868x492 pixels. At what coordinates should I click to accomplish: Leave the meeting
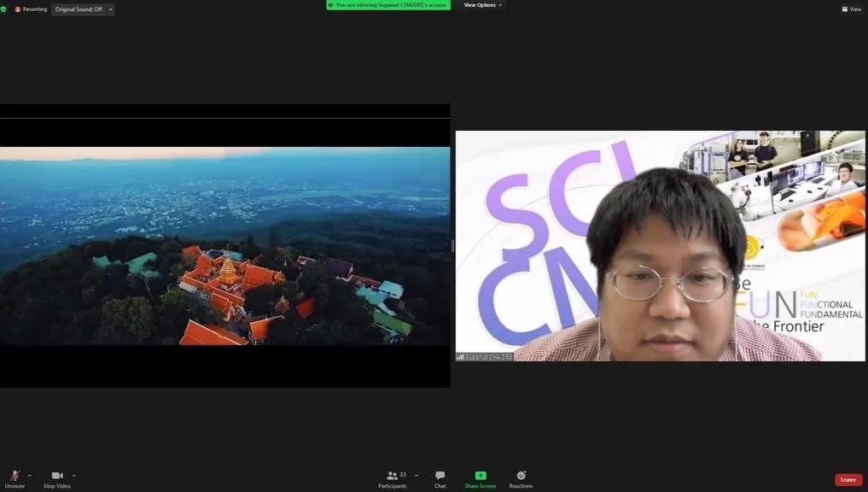[x=848, y=480]
